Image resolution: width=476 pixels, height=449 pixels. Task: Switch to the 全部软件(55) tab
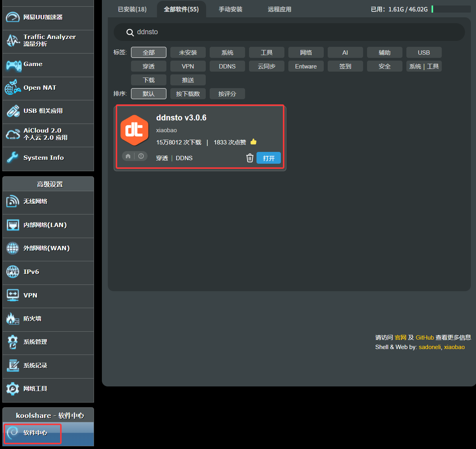(x=181, y=9)
